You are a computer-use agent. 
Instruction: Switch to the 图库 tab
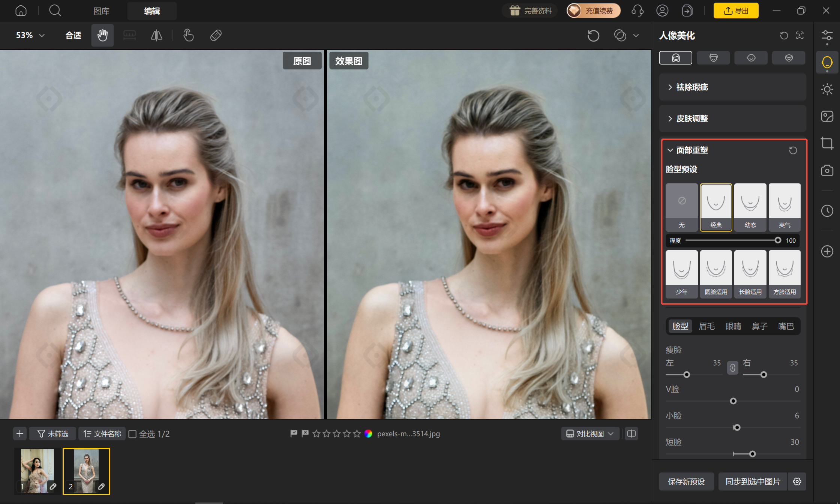pos(101,11)
